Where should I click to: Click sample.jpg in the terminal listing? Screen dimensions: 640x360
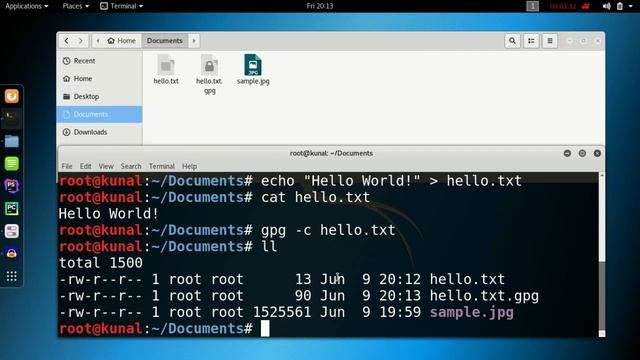click(x=471, y=312)
